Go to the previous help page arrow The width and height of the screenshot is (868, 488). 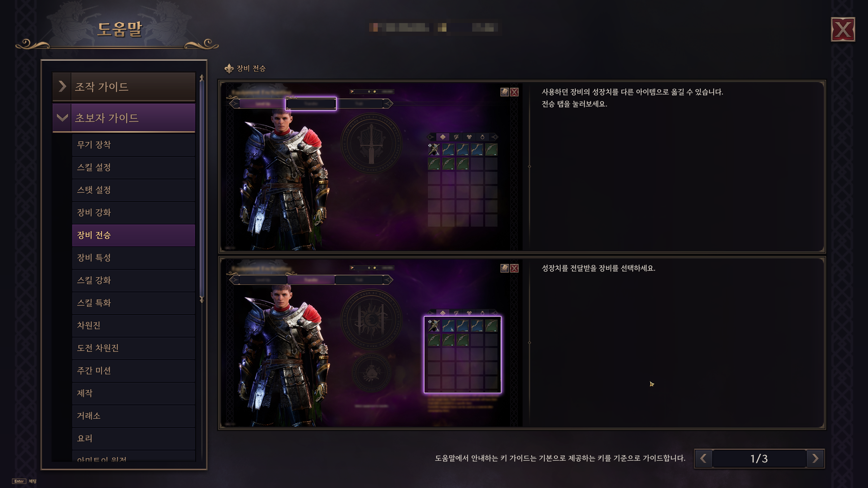(x=703, y=458)
